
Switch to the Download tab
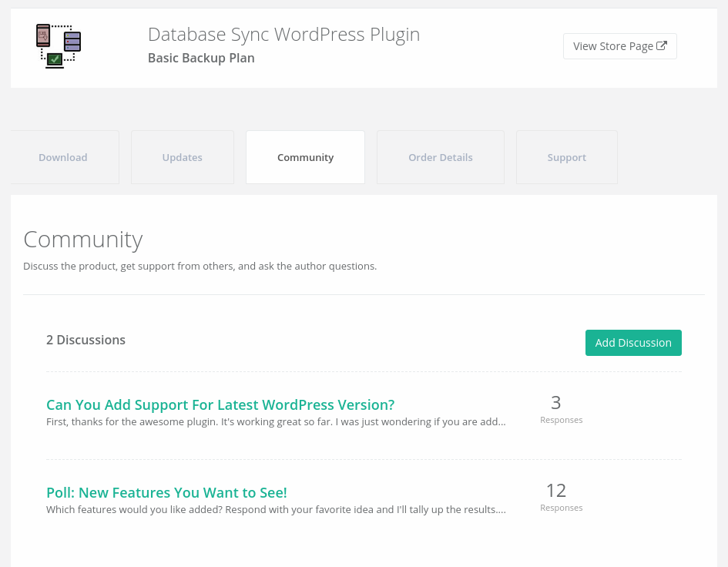[x=65, y=157]
